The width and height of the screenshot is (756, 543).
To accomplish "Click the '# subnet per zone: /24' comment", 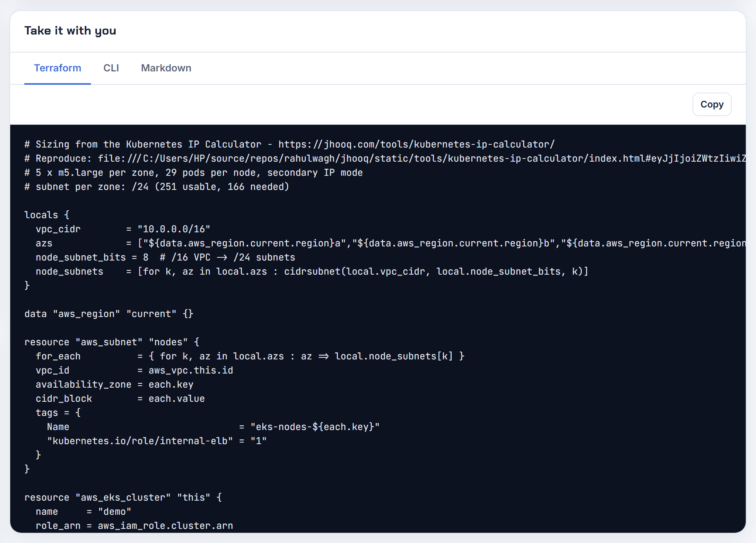I will tap(157, 187).
